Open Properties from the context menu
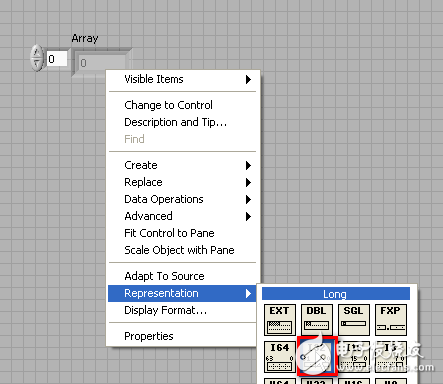 [149, 336]
